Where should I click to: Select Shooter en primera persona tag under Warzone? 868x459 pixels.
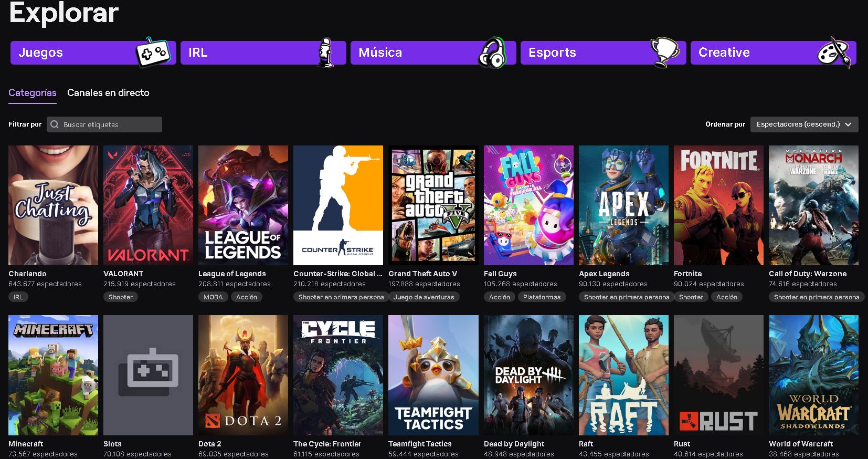[x=817, y=297]
